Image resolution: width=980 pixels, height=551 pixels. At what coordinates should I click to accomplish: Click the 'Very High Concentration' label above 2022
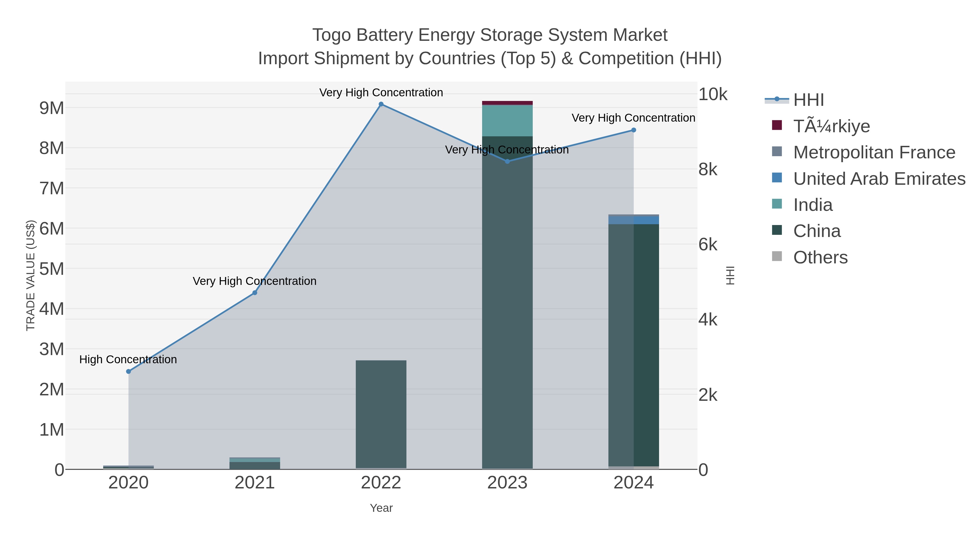coord(381,93)
